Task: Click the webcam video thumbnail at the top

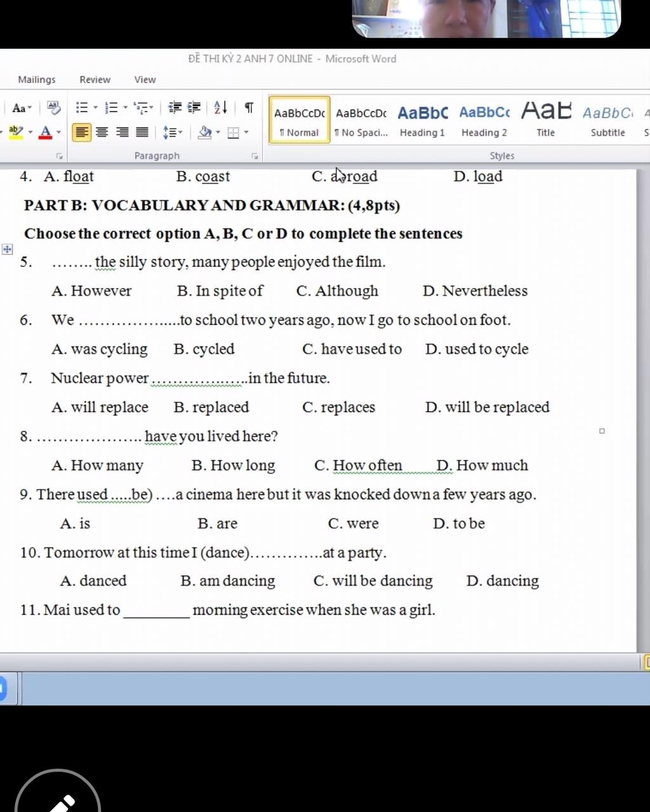Action: click(486, 18)
